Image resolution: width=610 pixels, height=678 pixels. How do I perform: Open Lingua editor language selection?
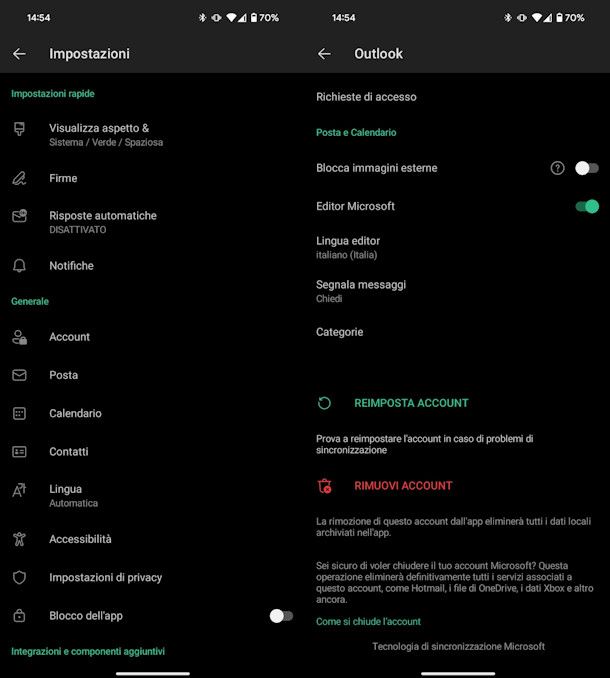tap(348, 247)
